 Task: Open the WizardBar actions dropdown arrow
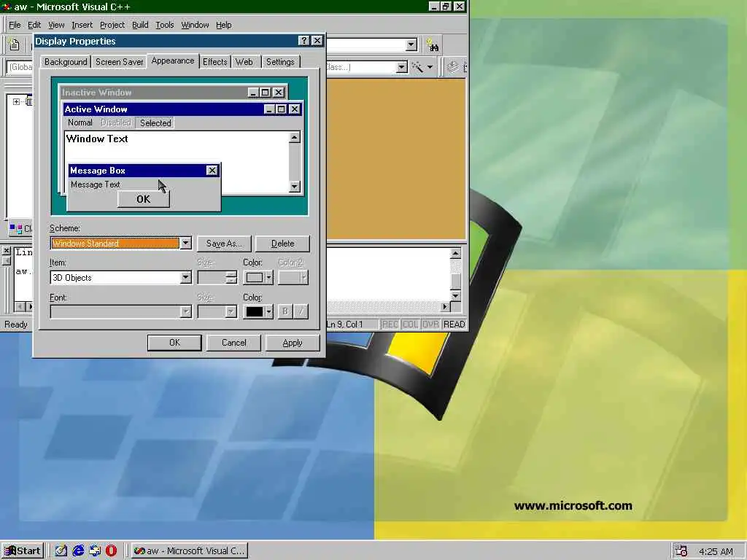click(430, 67)
